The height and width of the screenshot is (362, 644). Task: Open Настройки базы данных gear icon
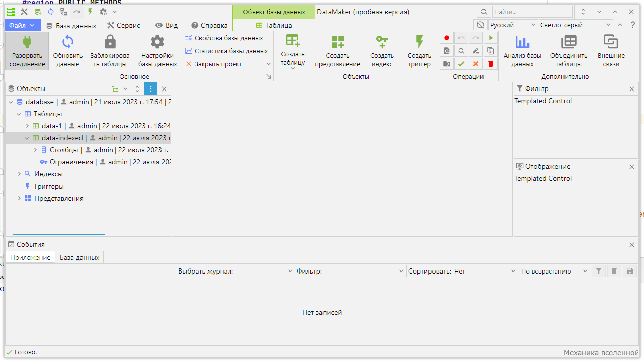coord(157,42)
